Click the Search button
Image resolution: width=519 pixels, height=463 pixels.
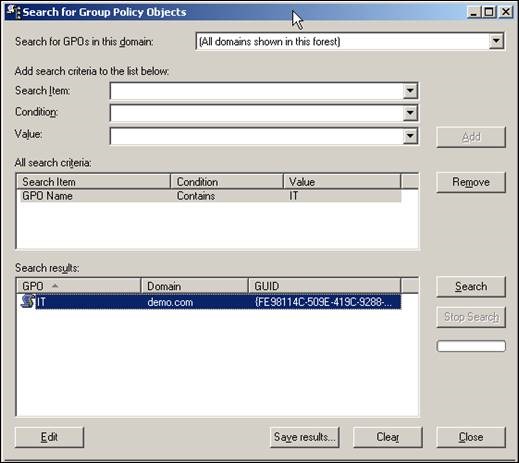pos(471,286)
